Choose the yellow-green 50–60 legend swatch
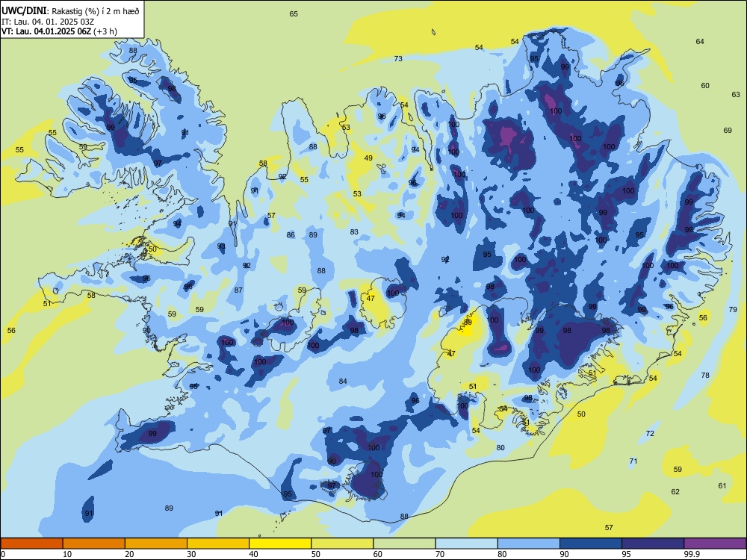 point(342,544)
